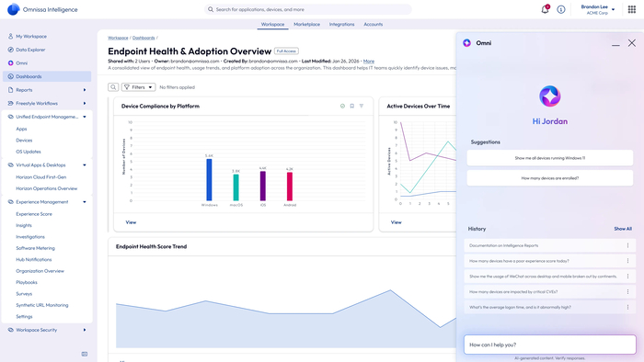Open Experience Score in sidebar
644x362 pixels.
point(34,214)
